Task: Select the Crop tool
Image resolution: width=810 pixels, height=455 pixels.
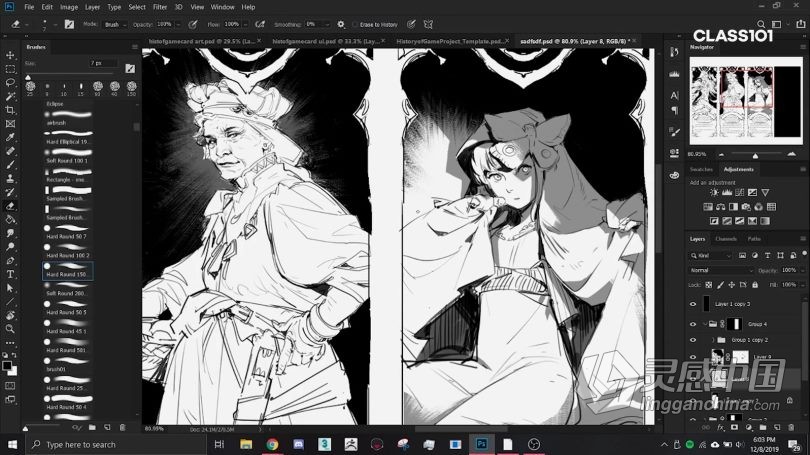Action: (x=10, y=110)
